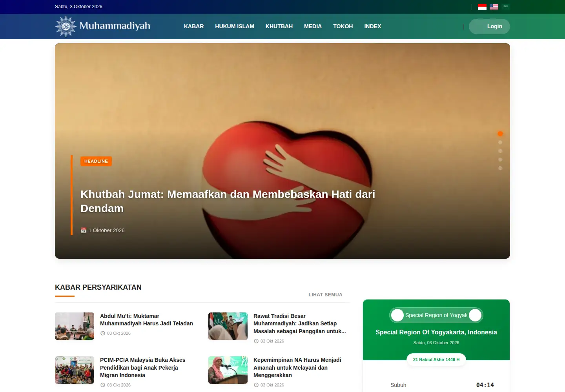Click the 21 Rabiul Akhir 1448 H badge
The width and height of the screenshot is (565, 392).
(436, 359)
